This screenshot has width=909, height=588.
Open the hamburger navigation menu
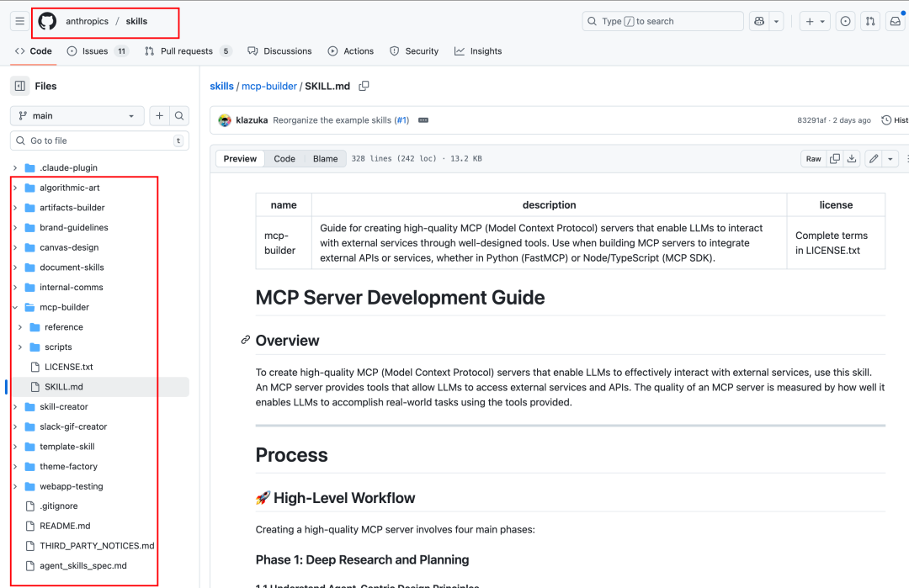click(x=19, y=21)
